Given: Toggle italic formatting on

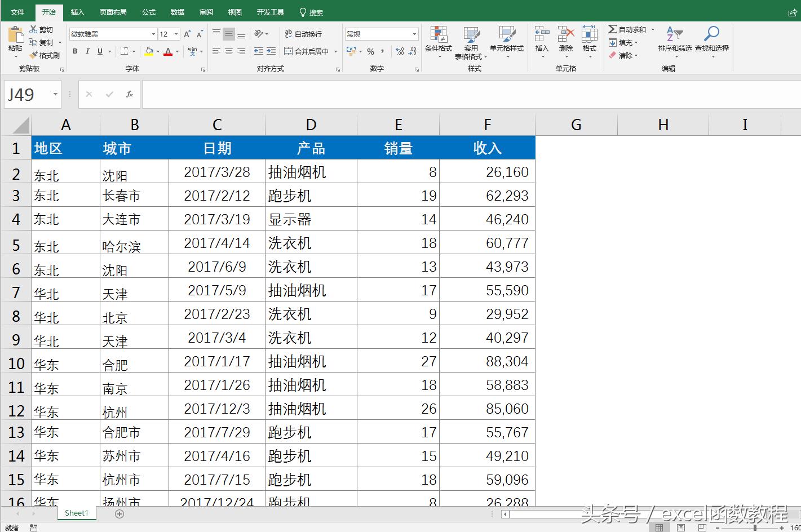Looking at the screenshot, I should click(x=87, y=51).
